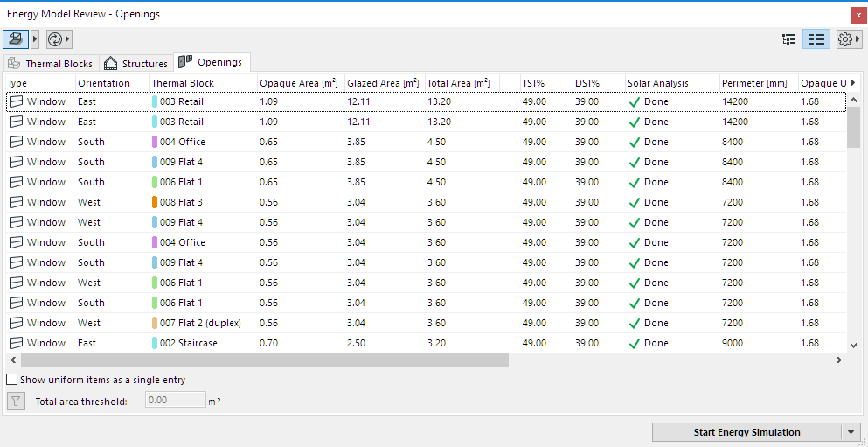
Task: Click the update energy model zones icon
Action: (x=55, y=39)
